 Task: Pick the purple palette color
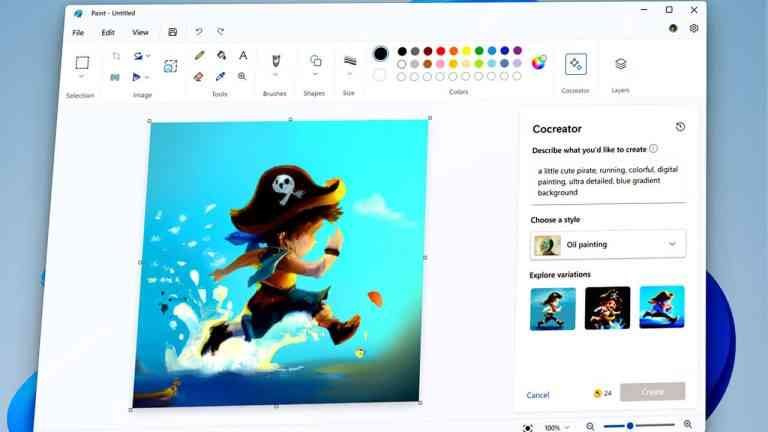517,50
